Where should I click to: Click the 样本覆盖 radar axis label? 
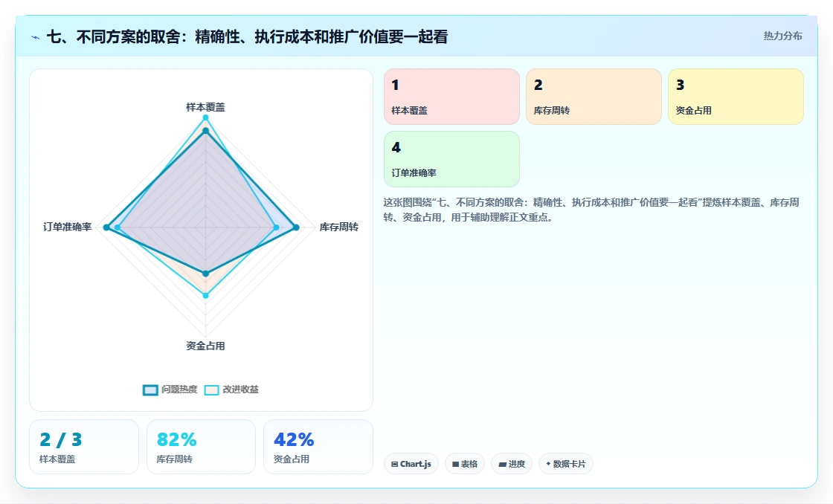(x=205, y=107)
